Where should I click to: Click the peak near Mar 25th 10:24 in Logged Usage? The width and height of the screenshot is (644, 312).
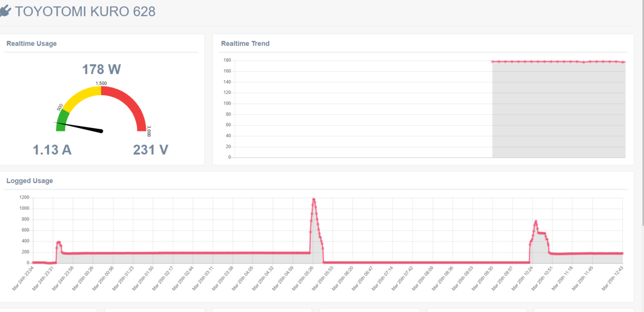click(536, 221)
